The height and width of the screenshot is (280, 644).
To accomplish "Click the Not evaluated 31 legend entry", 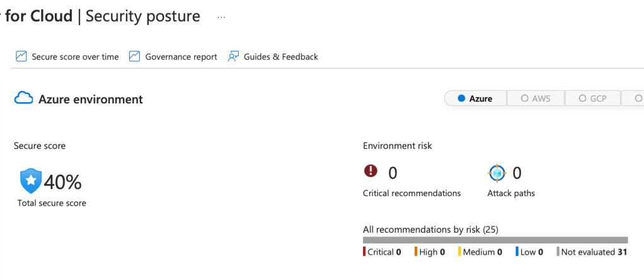I will click(x=592, y=252).
